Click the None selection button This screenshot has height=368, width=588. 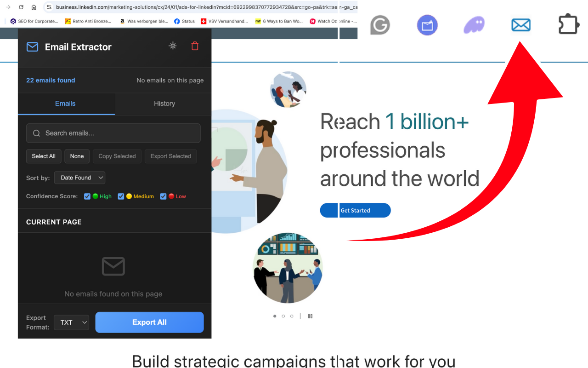coord(77,156)
